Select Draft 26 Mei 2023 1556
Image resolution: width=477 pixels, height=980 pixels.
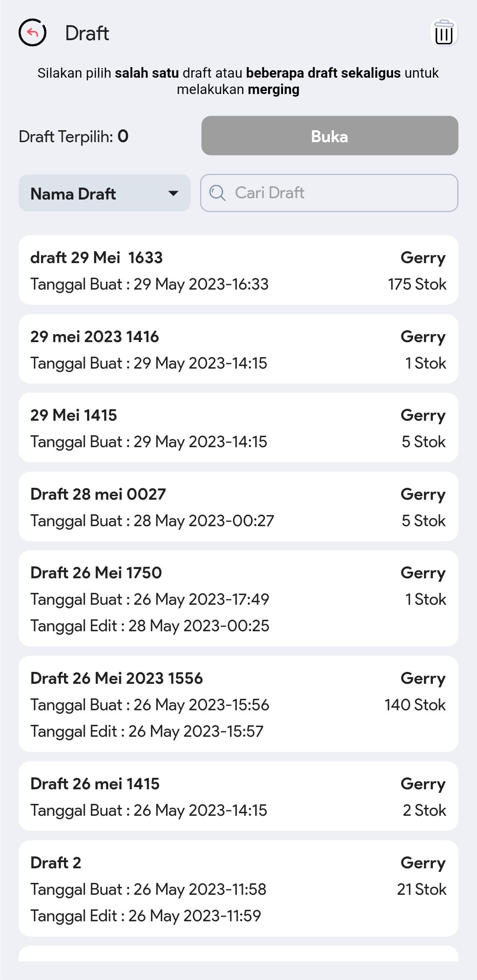(x=238, y=704)
